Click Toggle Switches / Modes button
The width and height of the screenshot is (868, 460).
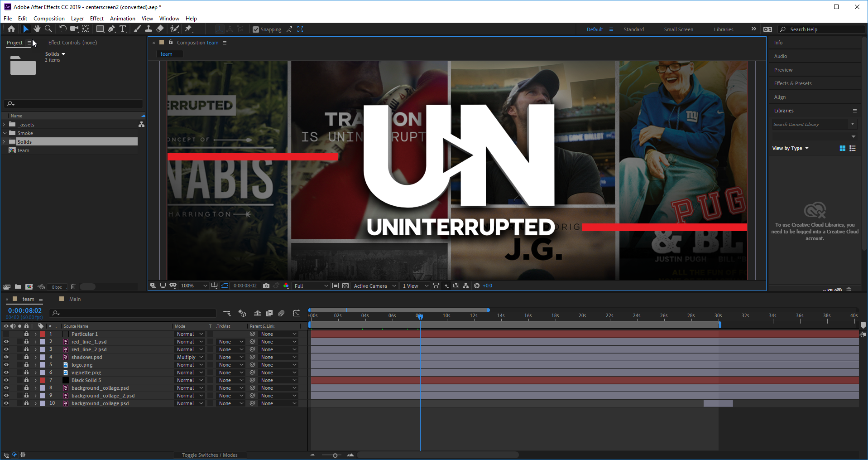(x=210, y=455)
